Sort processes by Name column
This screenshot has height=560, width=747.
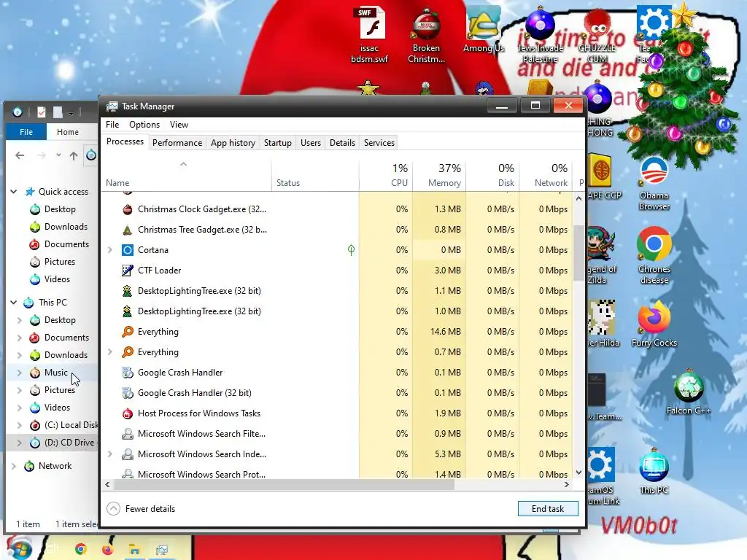(186, 175)
